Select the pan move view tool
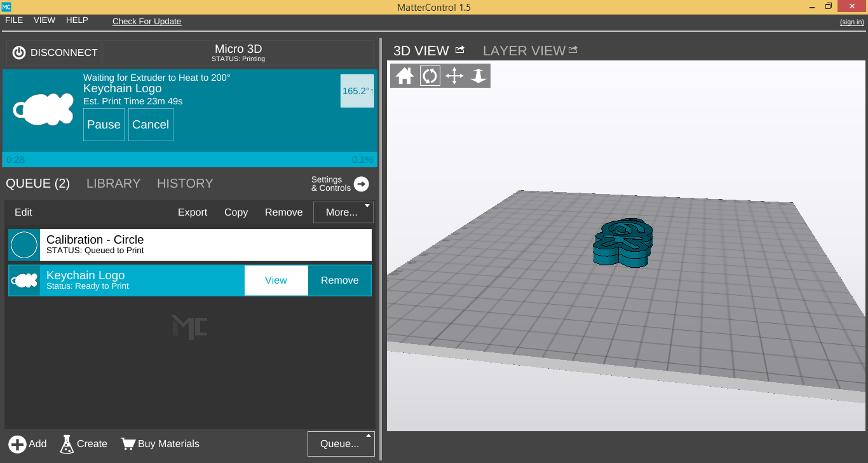The width and height of the screenshot is (868, 463). pyautogui.click(x=454, y=76)
